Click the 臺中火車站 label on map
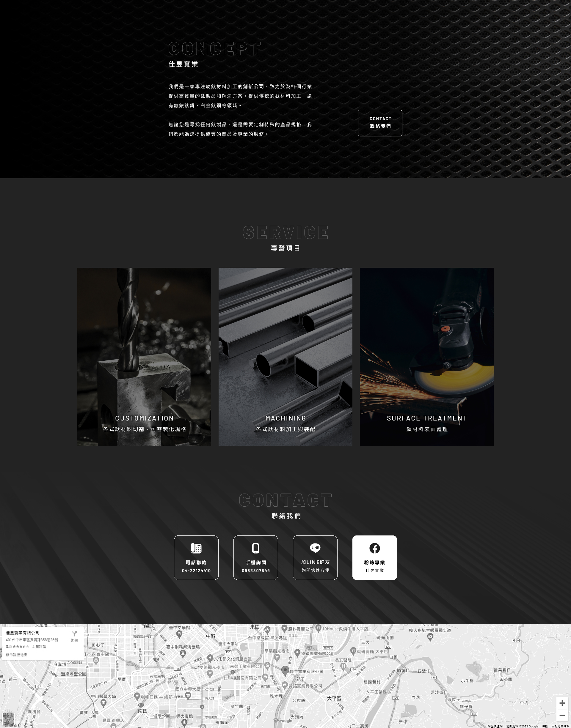 [229, 644]
